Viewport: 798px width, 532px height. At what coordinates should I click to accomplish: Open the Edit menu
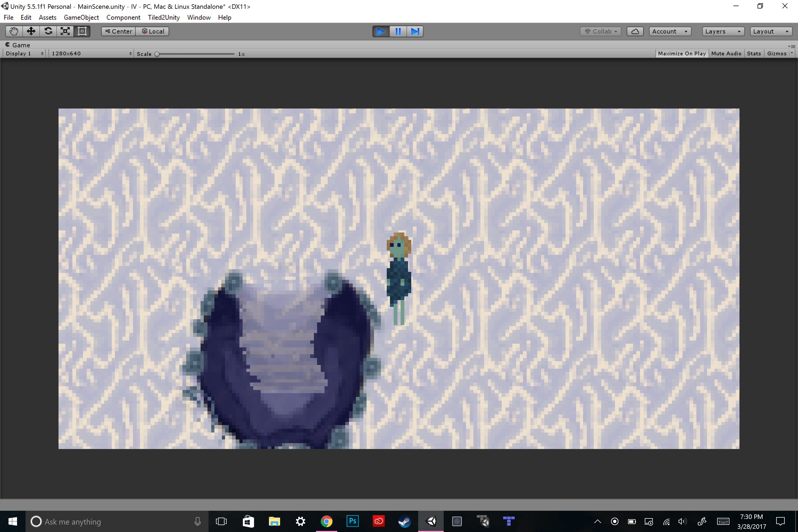26,17
